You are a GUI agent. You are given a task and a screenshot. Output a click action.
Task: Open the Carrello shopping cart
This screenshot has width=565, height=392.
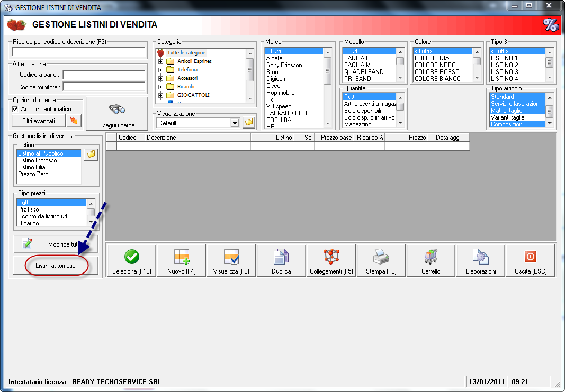431,261
